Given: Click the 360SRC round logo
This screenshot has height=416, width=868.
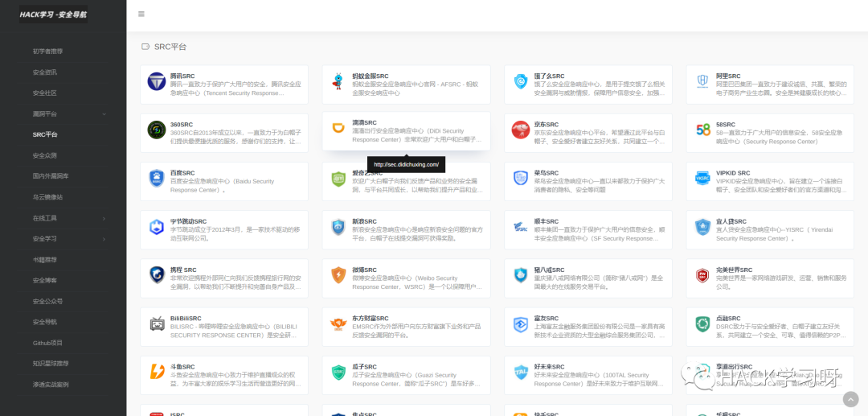Looking at the screenshot, I should (157, 130).
